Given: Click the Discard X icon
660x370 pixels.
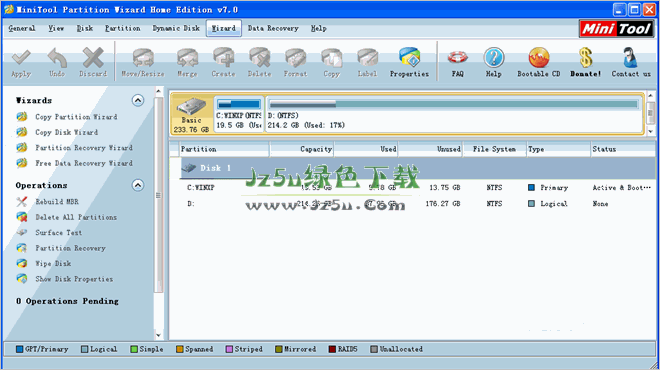Looking at the screenshot, I should click(x=93, y=58).
